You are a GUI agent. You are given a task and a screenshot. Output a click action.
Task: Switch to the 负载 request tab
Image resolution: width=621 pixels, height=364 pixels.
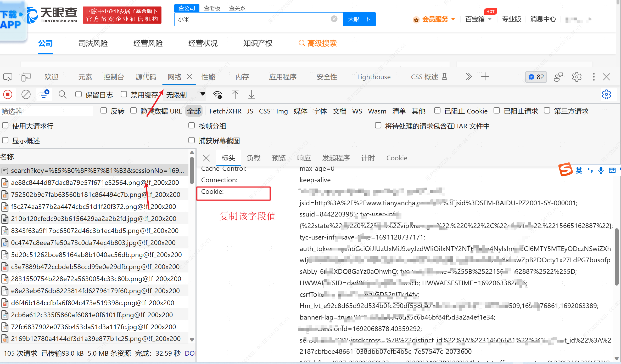tap(253, 158)
